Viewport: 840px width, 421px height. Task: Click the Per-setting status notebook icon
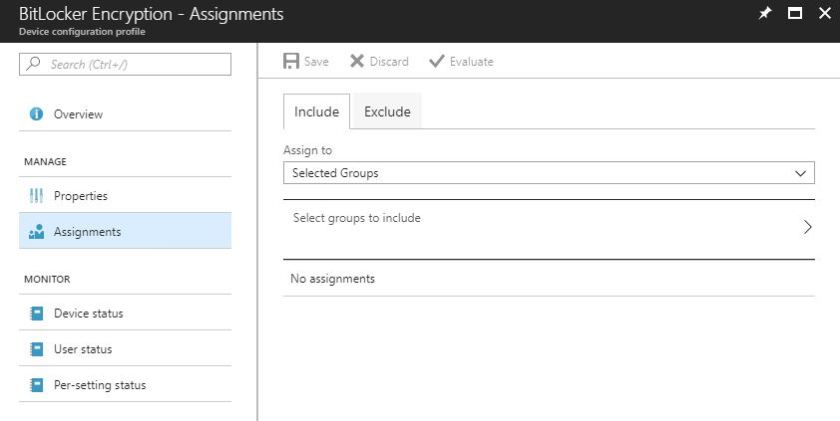point(36,385)
